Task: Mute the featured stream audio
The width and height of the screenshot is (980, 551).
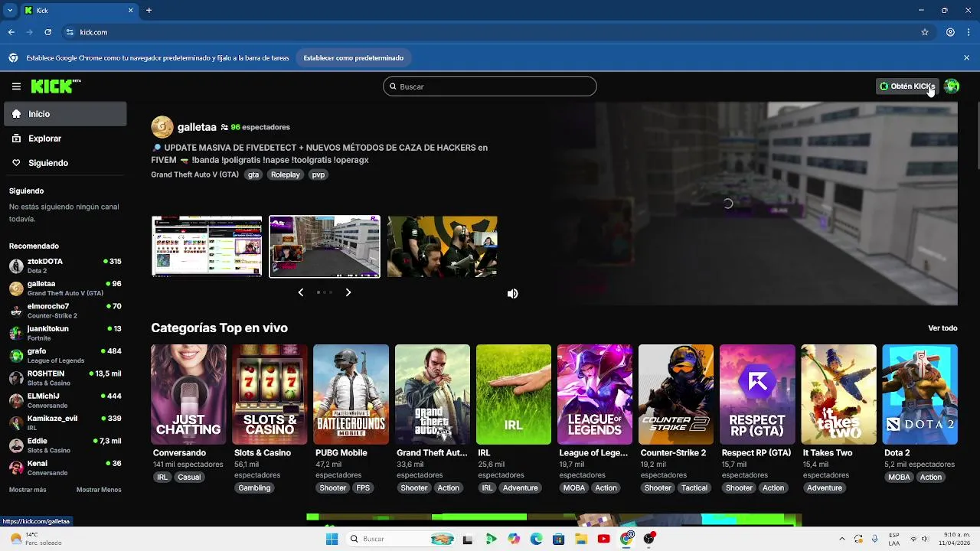Action: [x=512, y=294]
